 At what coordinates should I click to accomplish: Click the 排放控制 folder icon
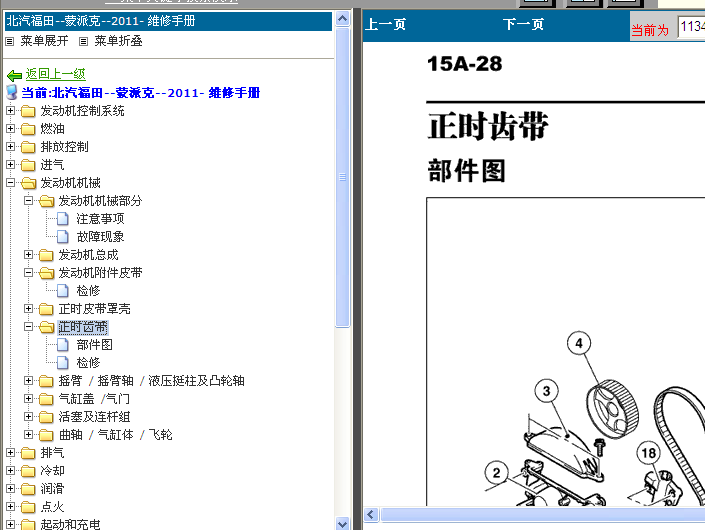coord(28,147)
